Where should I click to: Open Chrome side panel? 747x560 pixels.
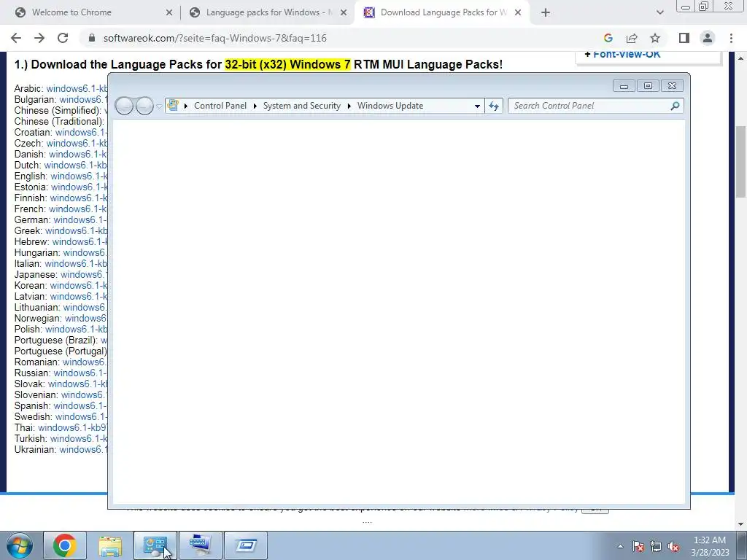coord(684,38)
